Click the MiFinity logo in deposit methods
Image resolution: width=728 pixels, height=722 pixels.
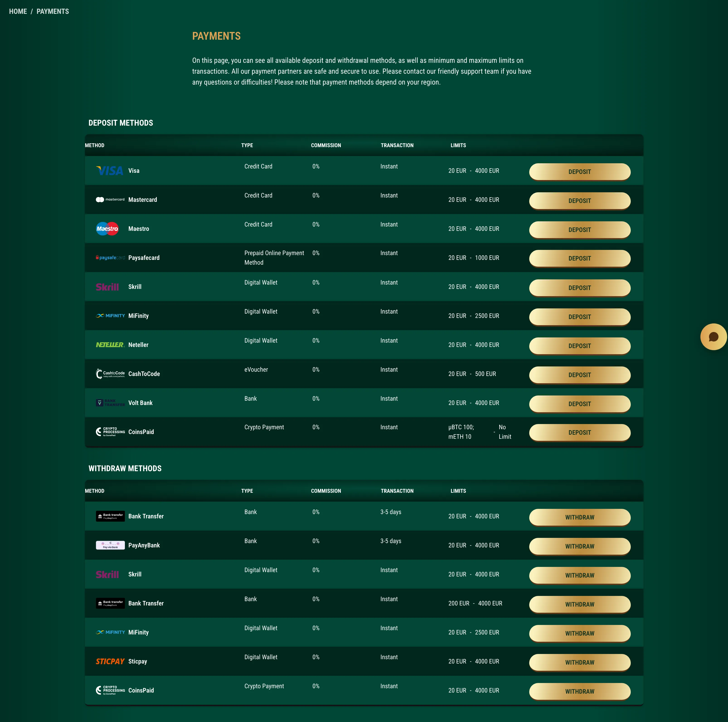coord(110,316)
